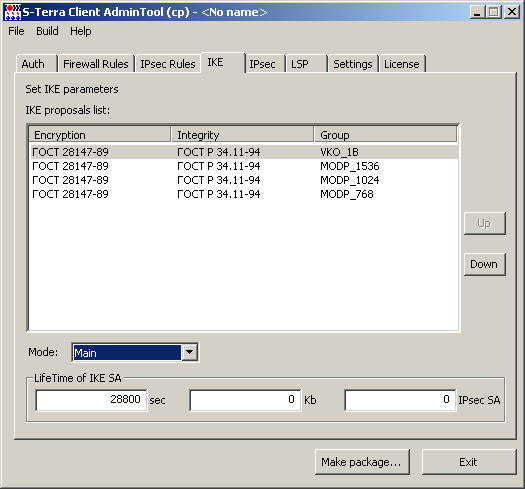Screen dimensions: 525x489
Task: Click the Exit button
Action: 469,462
